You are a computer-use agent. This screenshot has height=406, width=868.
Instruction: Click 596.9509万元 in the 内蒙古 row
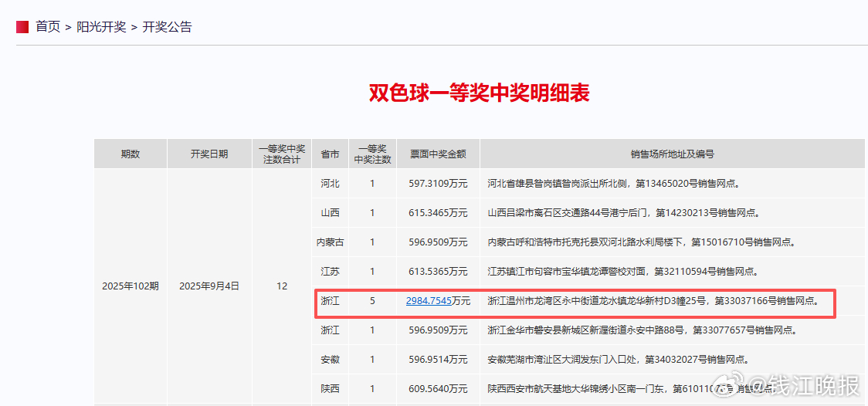click(x=438, y=242)
